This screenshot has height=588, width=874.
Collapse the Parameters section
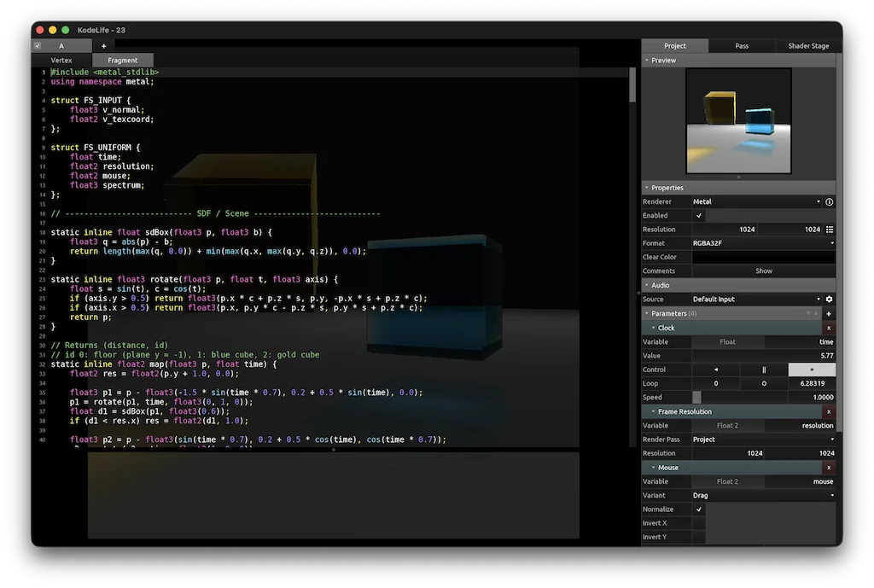point(647,314)
